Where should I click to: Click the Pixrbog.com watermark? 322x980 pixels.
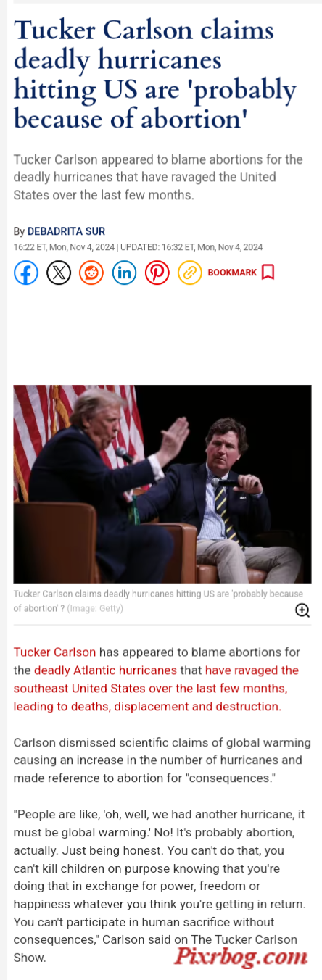240,955
